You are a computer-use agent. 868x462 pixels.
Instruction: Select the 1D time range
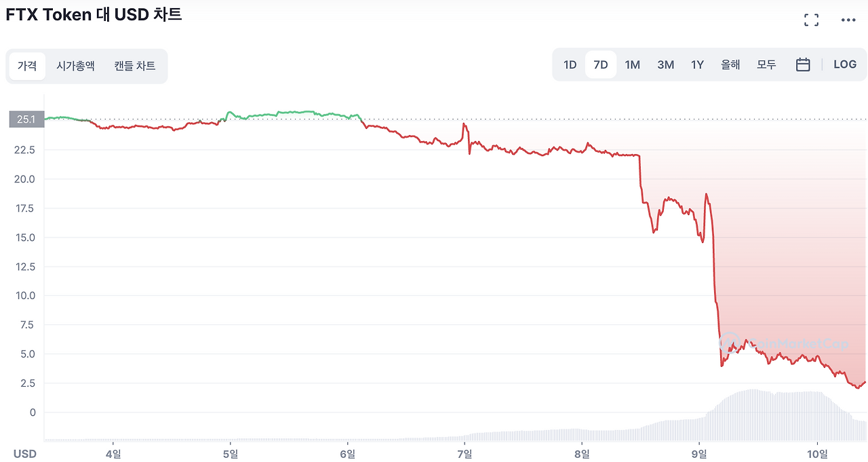point(570,64)
